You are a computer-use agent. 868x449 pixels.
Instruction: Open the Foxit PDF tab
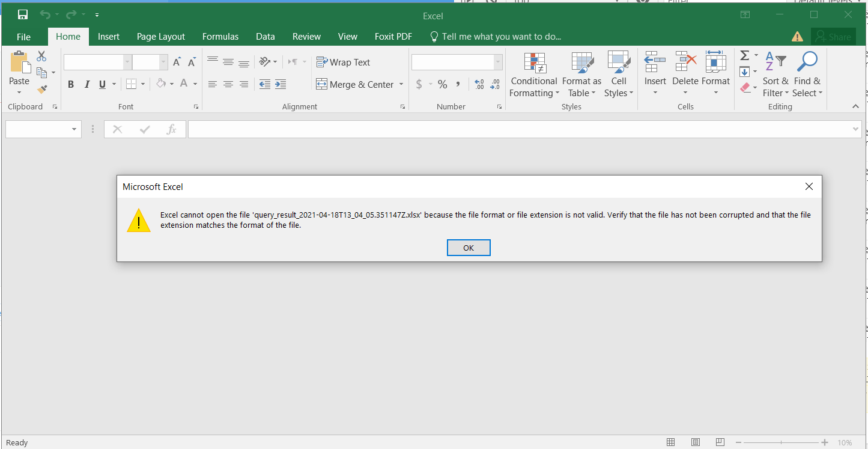(393, 36)
